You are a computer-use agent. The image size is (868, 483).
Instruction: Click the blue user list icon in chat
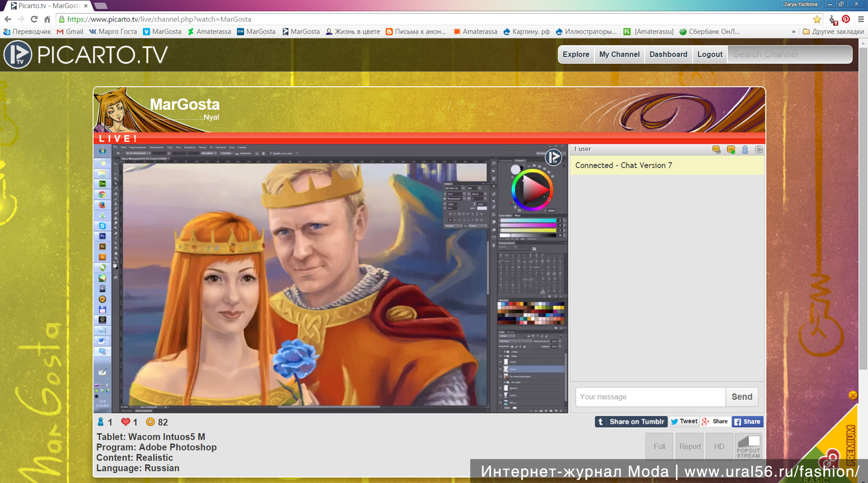(x=745, y=150)
